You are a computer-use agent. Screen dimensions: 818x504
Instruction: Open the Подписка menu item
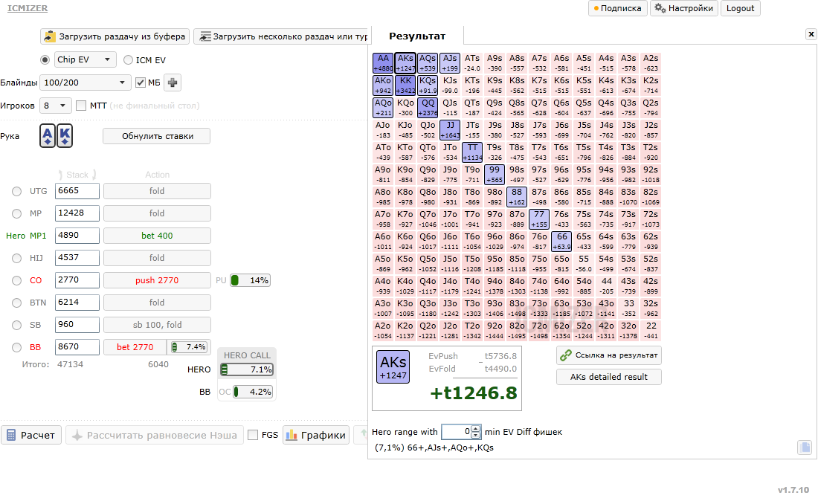(x=618, y=8)
